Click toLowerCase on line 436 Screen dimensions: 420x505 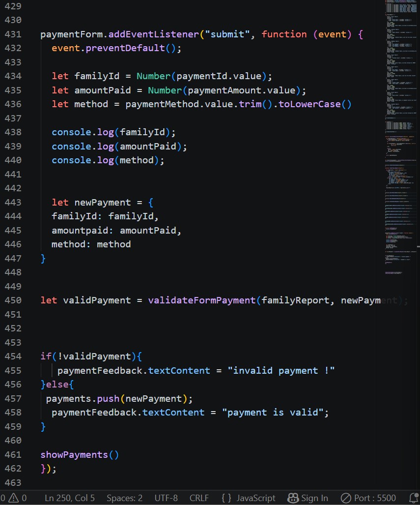[x=309, y=104]
